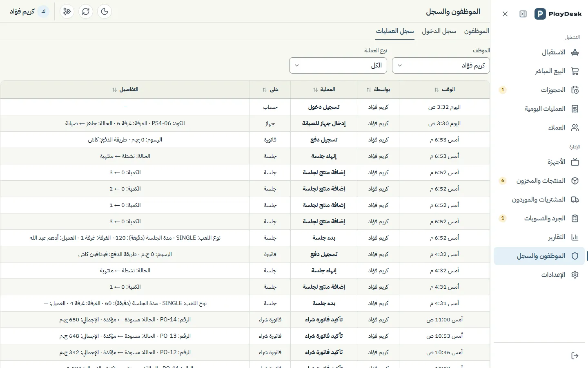Open the نوع العملية type dropdown
The image size is (588, 368).
338,65
